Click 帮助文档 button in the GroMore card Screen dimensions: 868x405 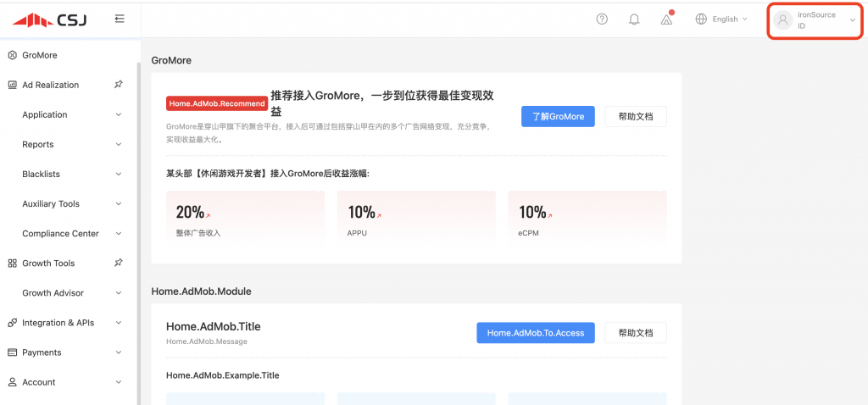635,116
